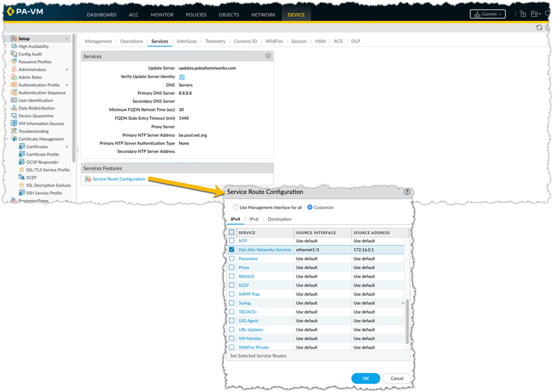Click the High Availability icon
The width and height of the screenshot is (553, 392).
point(14,46)
